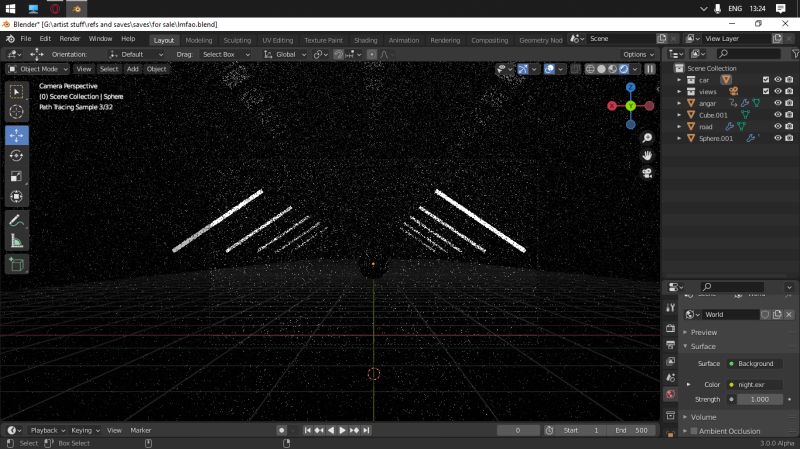Click the new world duplicate icon
800x449 pixels.
777,314
